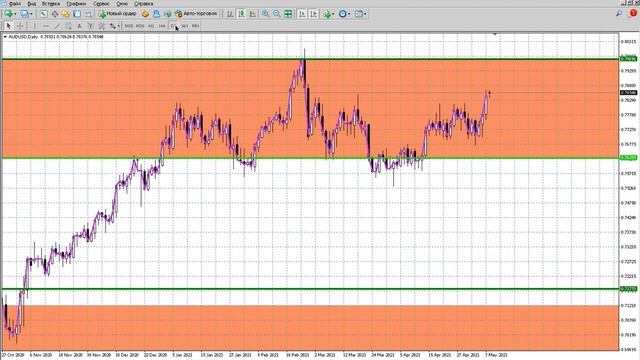Switch to the W1 timeframe
640x360 pixels.
coord(184,26)
